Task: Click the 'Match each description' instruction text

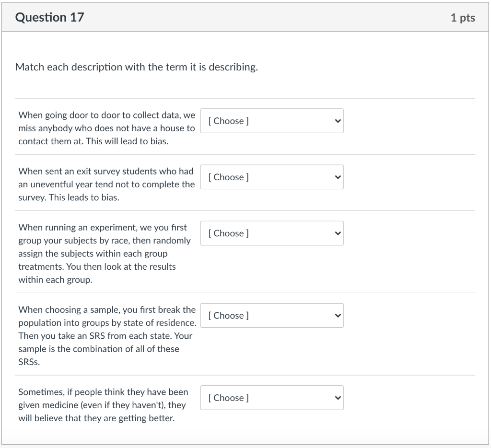Action: [136, 67]
